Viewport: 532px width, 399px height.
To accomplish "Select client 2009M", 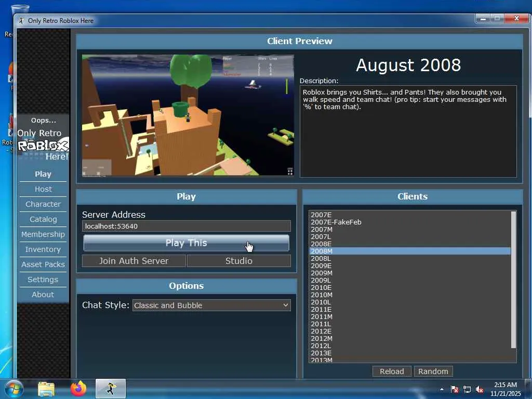I will coord(410,273).
